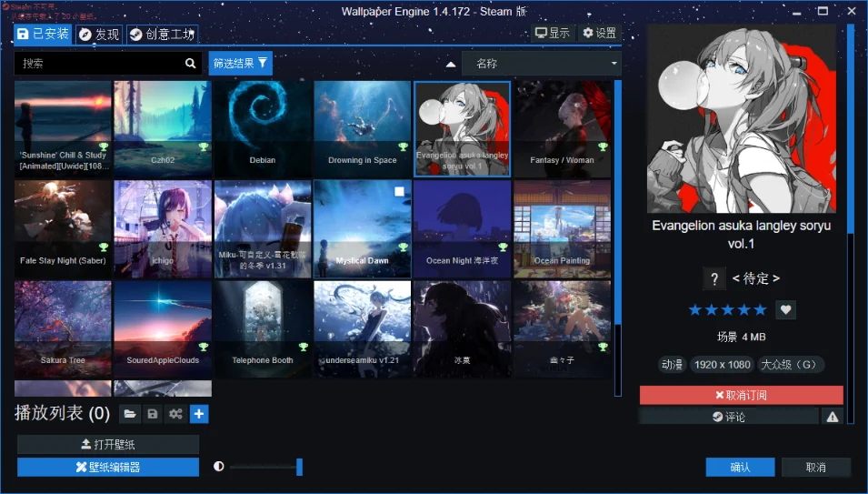Click the favorite heart icon
Viewport: 868px width, 494px height.
point(785,309)
